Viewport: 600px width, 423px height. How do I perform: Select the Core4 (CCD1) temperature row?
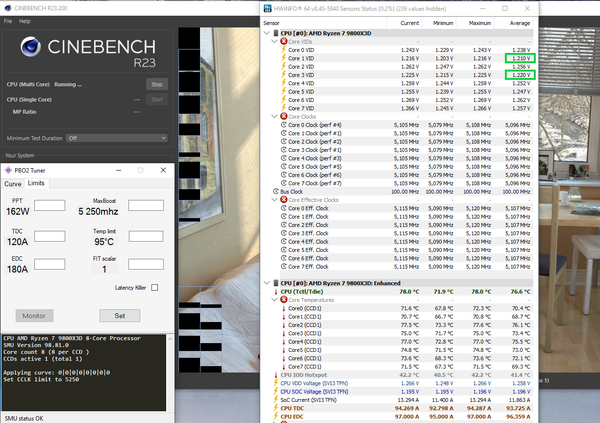click(406, 341)
